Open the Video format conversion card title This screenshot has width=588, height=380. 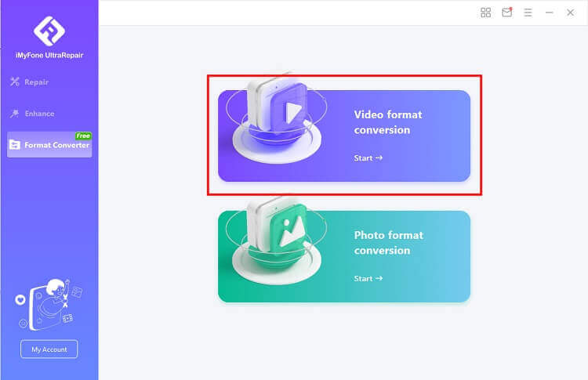pos(387,122)
